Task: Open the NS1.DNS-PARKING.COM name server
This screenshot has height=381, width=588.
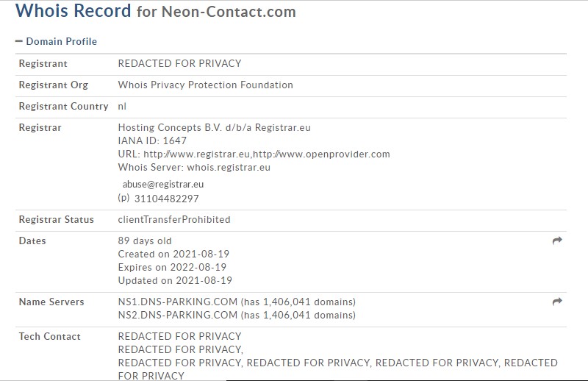Action: click(177, 302)
